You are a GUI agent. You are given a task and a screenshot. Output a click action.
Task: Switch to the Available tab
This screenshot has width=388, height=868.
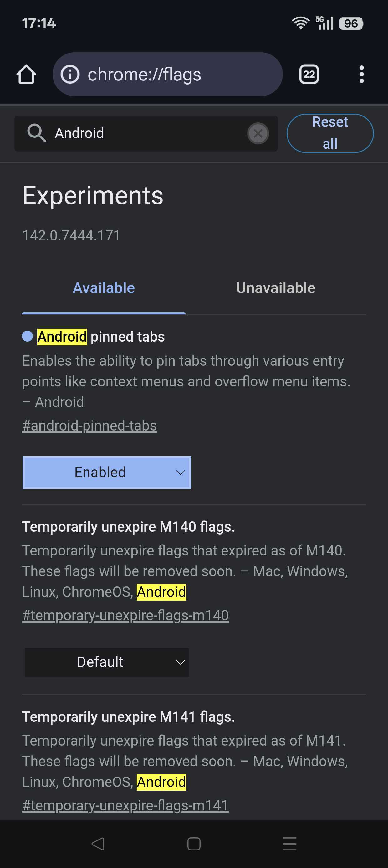(x=104, y=288)
